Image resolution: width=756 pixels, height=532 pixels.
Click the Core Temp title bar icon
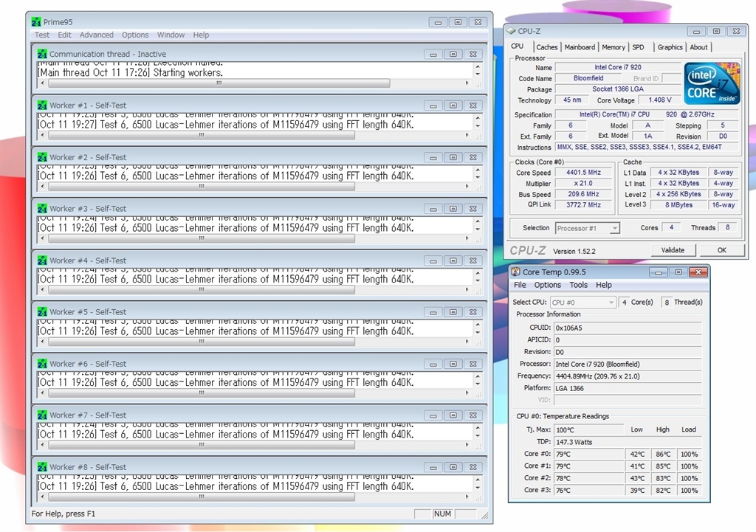[516, 272]
